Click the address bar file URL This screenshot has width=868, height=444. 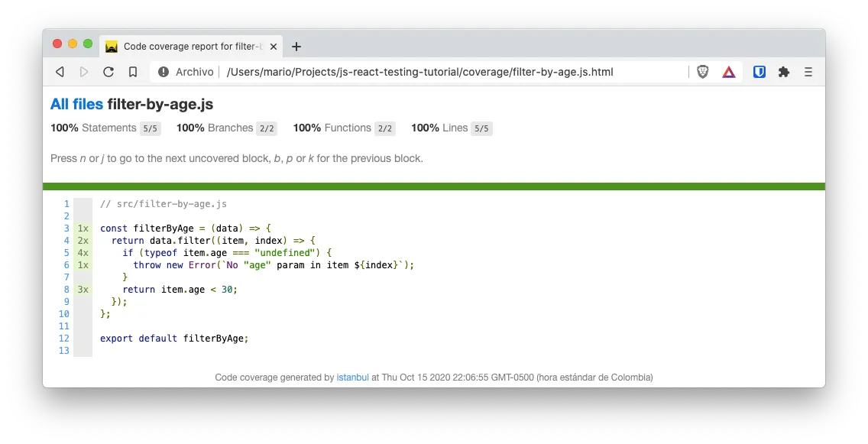(x=419, y=72)
